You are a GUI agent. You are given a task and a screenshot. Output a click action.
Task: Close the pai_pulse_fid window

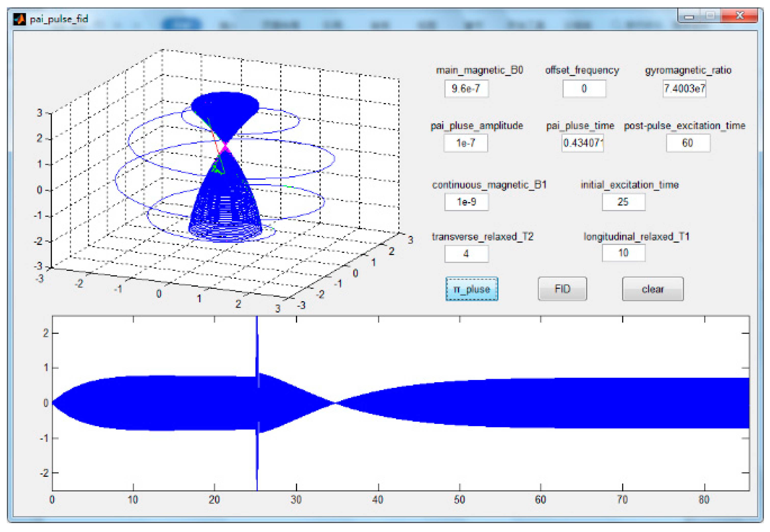point(740,15)
